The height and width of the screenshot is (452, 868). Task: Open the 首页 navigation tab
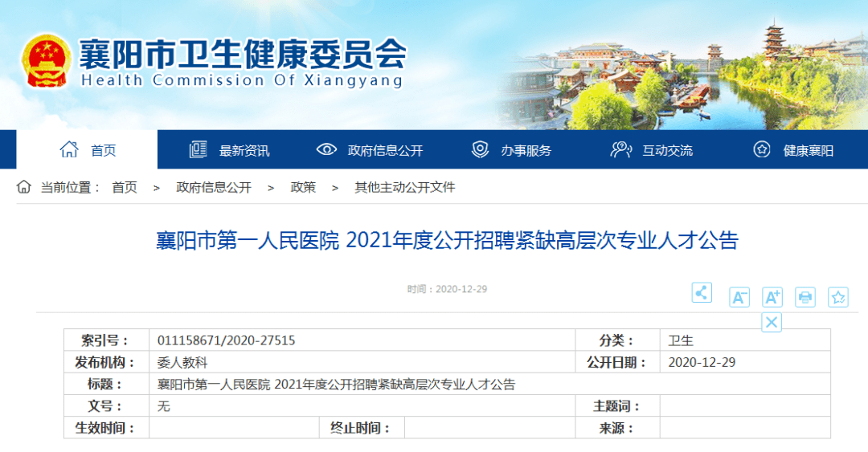pyautogui.click(x=88, y=150)
